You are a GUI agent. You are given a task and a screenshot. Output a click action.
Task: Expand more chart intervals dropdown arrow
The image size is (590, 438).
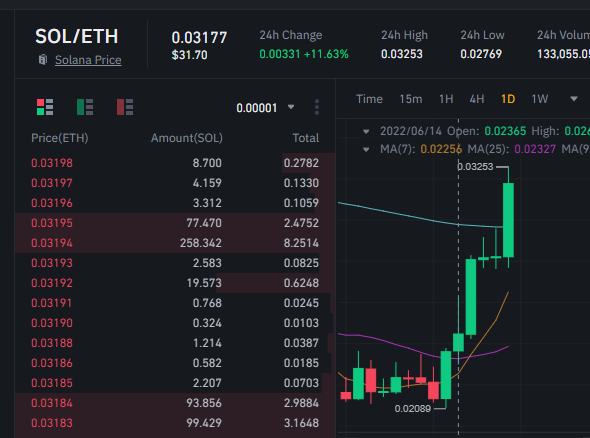pyautogui.click(x=573, y=99)
